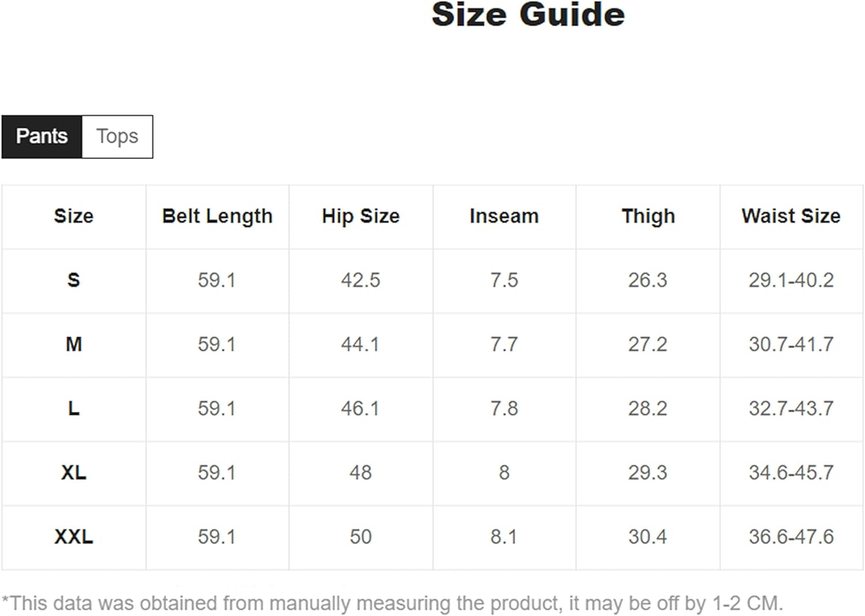The height and width of the screenshot is (616, 865).
Task: Click the Size column header
Action: (x=74, y=216)
